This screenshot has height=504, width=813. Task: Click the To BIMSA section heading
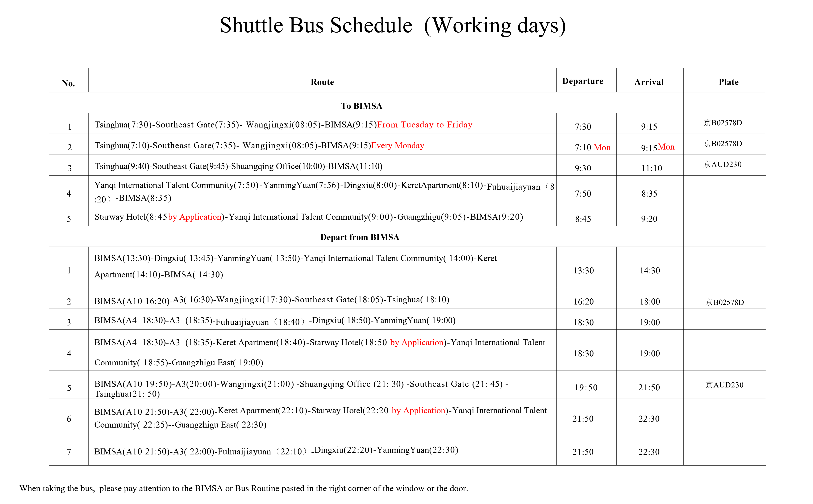361,106
